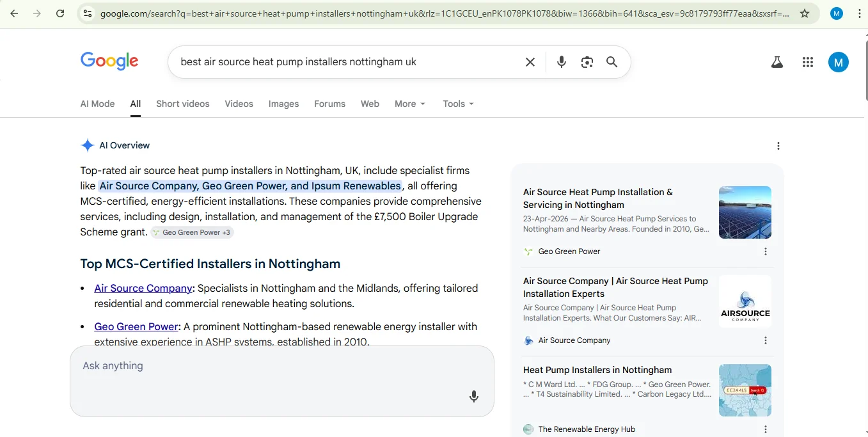The height and width of the screenshot is (437, 868).
Task: Switch to Forums tab
Action: point(329,104)
